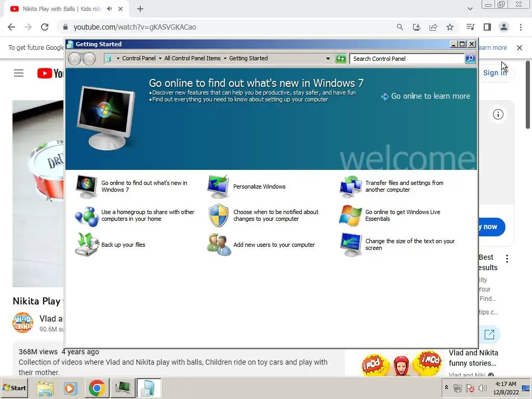Toggle the Chrome side panel icon
This screenshot has width=532, height=399.
point(487,27)
